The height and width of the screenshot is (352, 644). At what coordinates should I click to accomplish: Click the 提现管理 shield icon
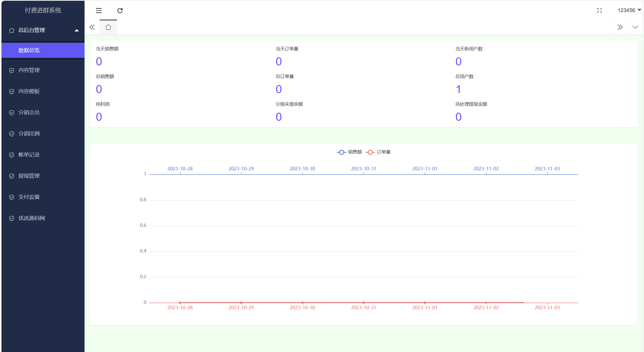(x=12, y=176)
